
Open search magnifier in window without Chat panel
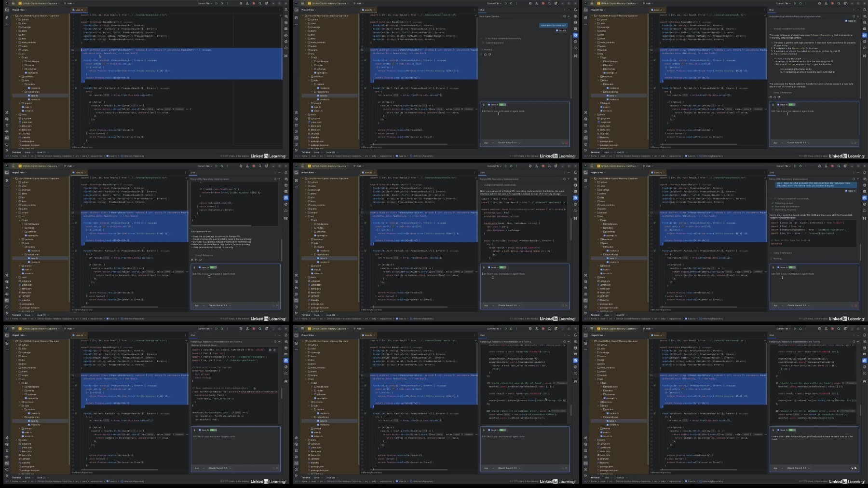260,3
